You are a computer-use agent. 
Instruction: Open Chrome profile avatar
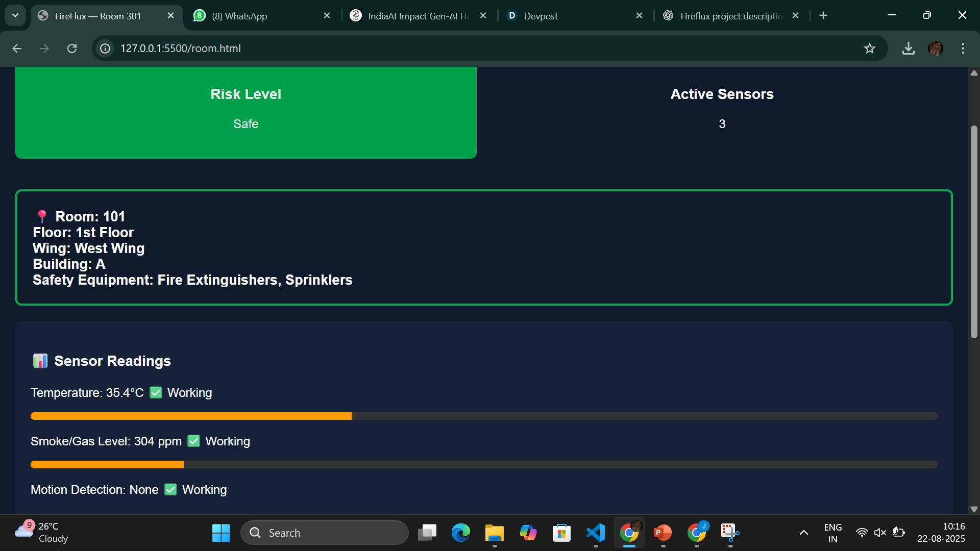pos(935,48)
